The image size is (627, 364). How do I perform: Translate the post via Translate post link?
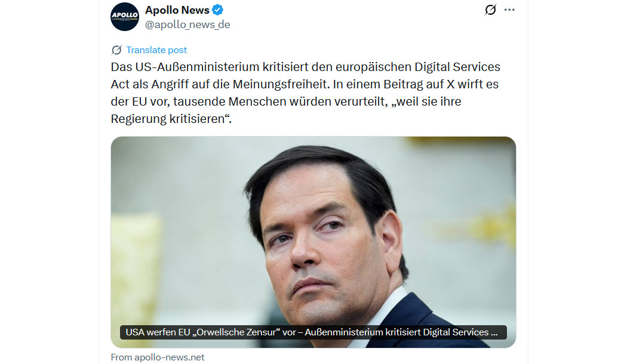[x=156, y=50]
